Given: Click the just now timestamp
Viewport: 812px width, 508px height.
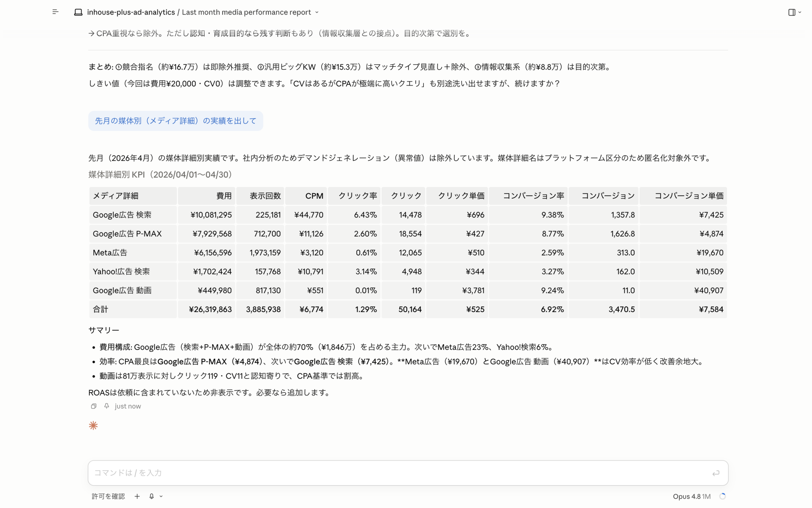Looking at the screenshot, I should tap(128, 406).
